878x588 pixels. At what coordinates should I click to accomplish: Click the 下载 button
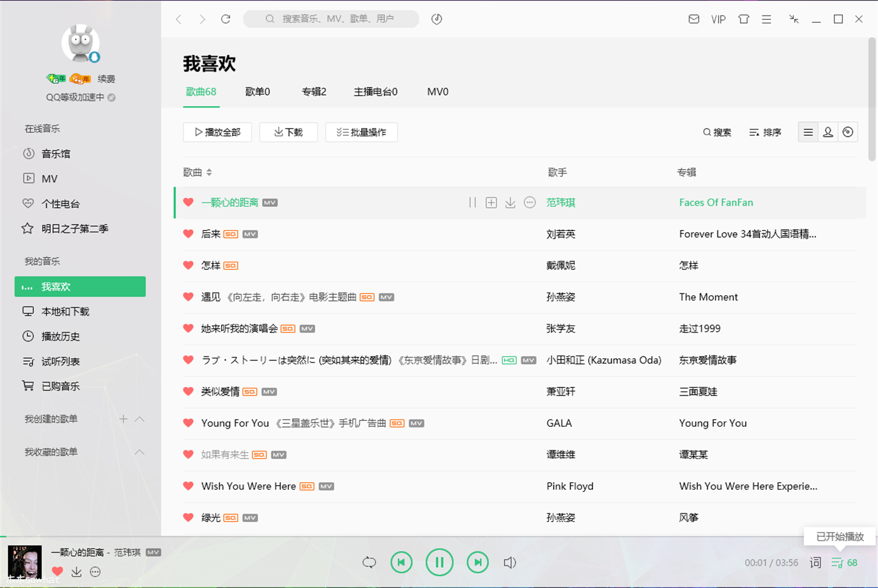point(288,132)
